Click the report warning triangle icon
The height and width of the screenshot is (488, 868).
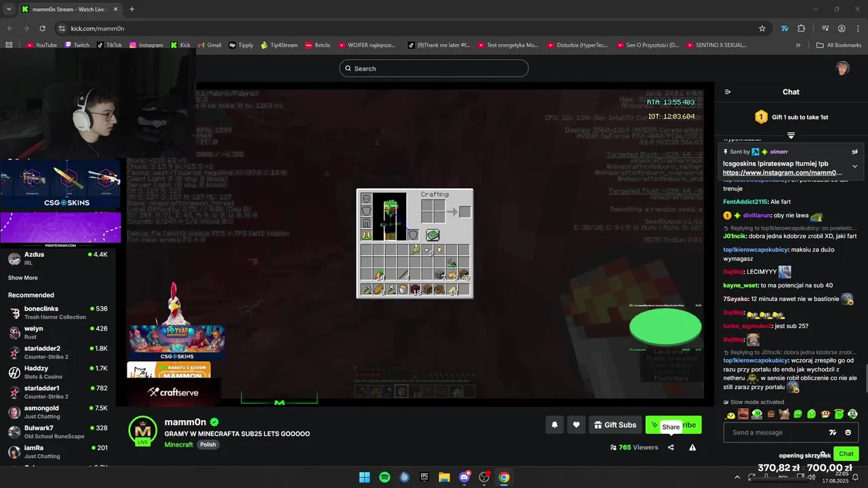click(692, 447)
